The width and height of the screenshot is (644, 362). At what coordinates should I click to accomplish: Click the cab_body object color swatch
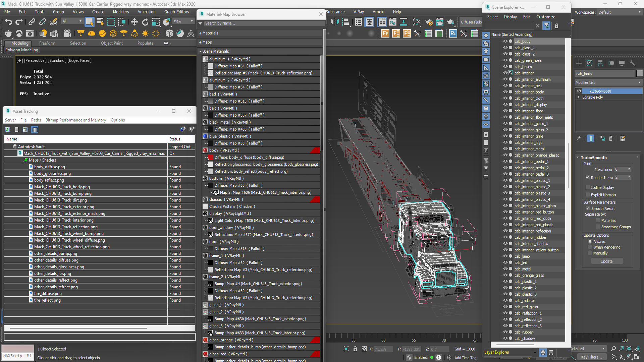(x=639, y=73)
